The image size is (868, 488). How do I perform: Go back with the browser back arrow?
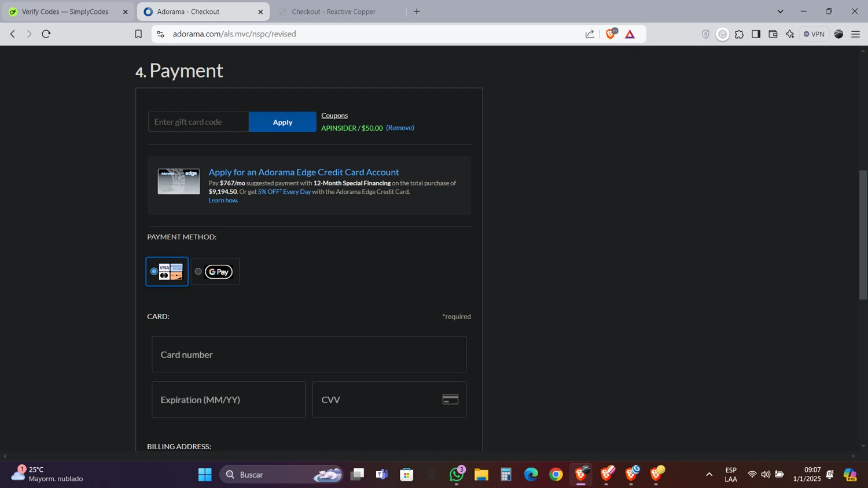(x=13, y=34)
